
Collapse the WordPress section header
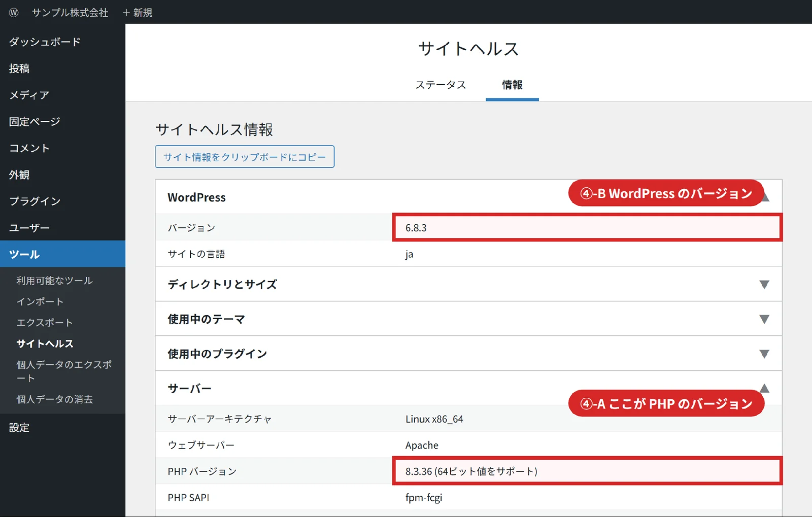click(x=468, y=197)
